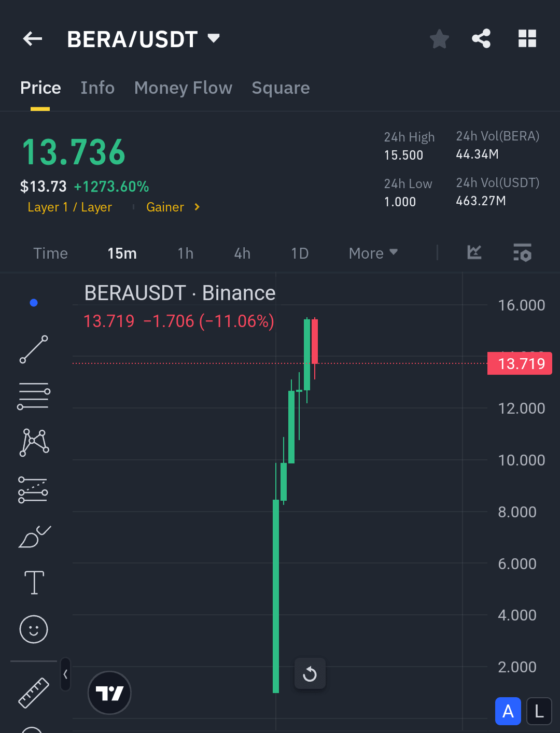Switch to the Price tab
The width and height of the screenshot is (560, 733).
(40, 88)
